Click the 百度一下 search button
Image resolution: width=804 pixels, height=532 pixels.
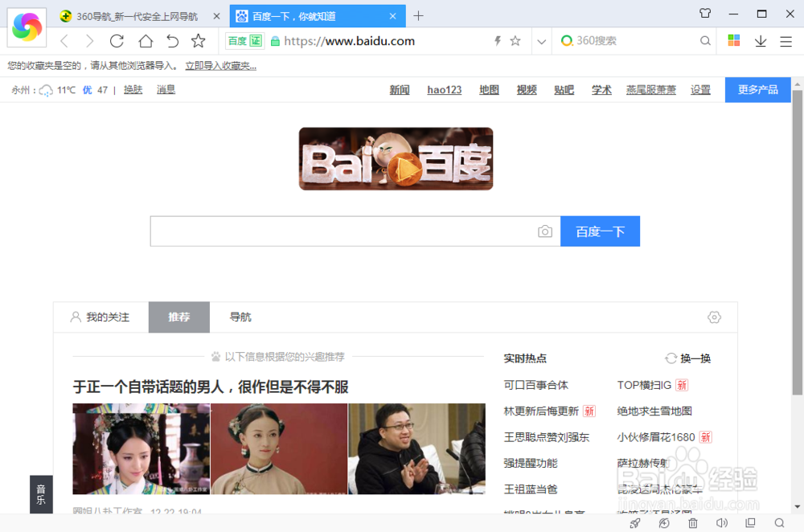point(600,231)
